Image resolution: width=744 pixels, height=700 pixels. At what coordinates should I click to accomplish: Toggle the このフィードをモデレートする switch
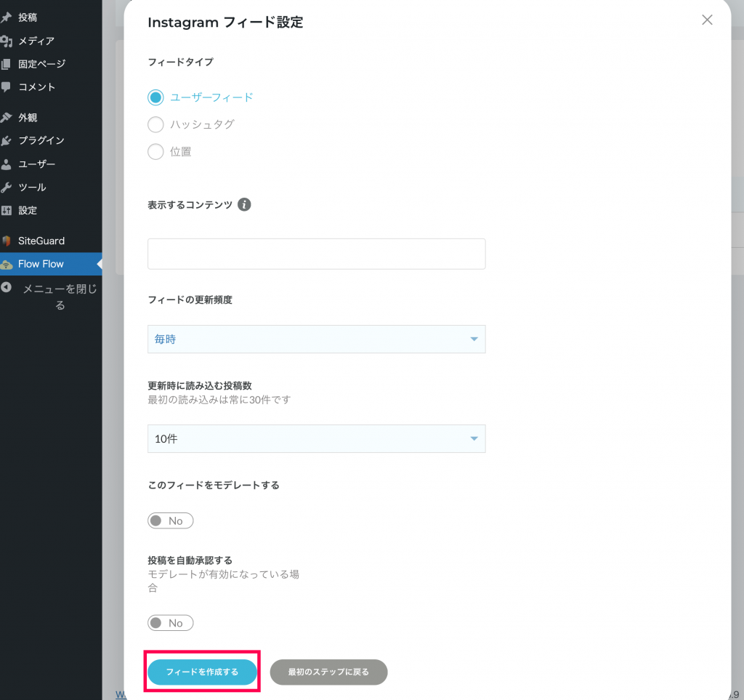coord(170,520)
